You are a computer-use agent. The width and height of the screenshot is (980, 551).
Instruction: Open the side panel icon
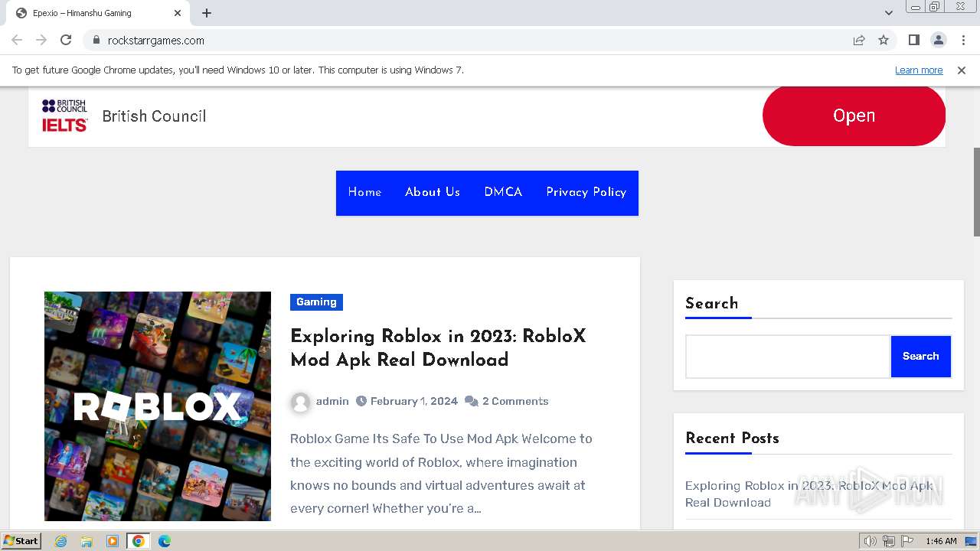(913, 41)
